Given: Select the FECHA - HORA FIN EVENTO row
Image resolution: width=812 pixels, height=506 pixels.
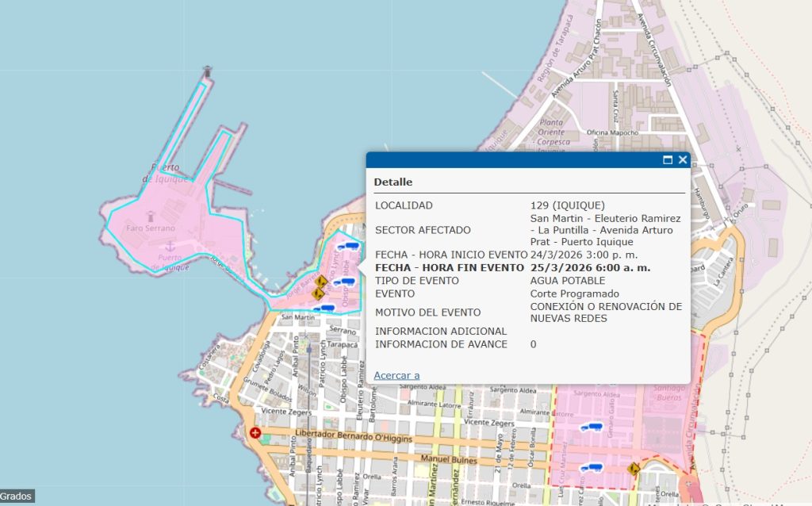Looking at the screenshot, I should pyautogui.click(x=449, y=267).
